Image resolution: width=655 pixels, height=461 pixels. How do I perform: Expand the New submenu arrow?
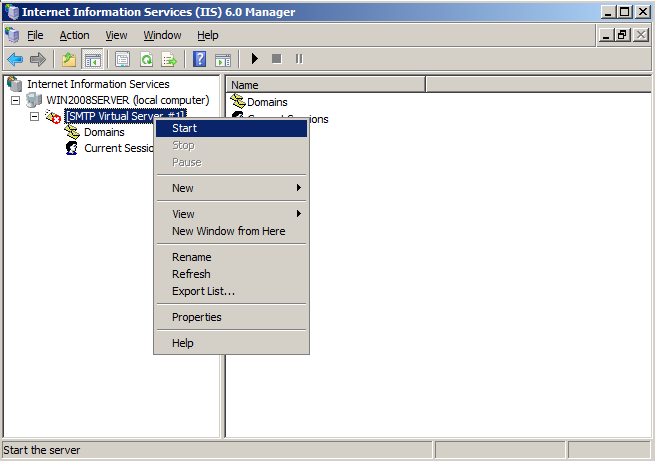pyautogui.click(x=299, y=188)
